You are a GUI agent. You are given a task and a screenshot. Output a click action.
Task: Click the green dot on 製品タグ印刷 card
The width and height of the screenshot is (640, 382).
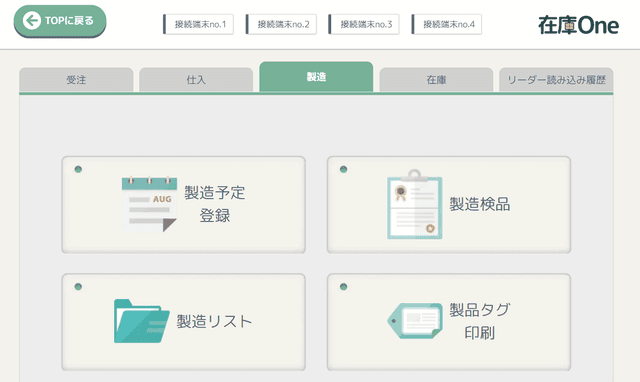[343, 286]
